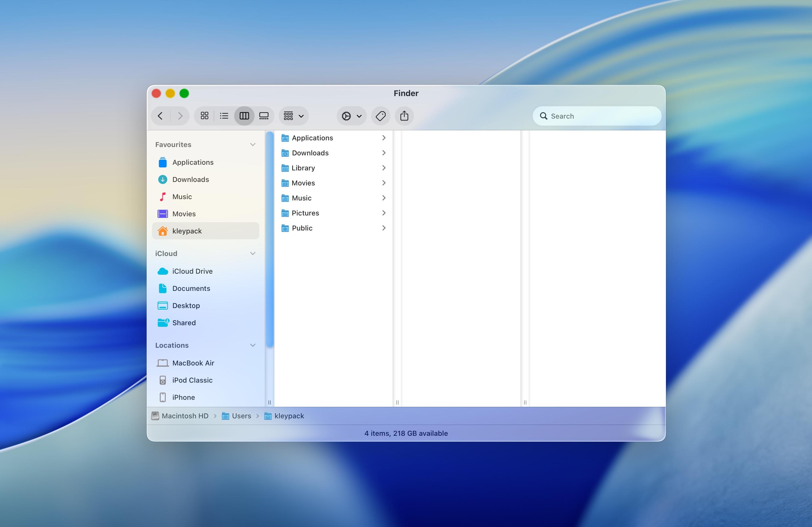Switch to icon grid view
The height and width of the screenshot is (527, 812).
[x=204, y=116]
